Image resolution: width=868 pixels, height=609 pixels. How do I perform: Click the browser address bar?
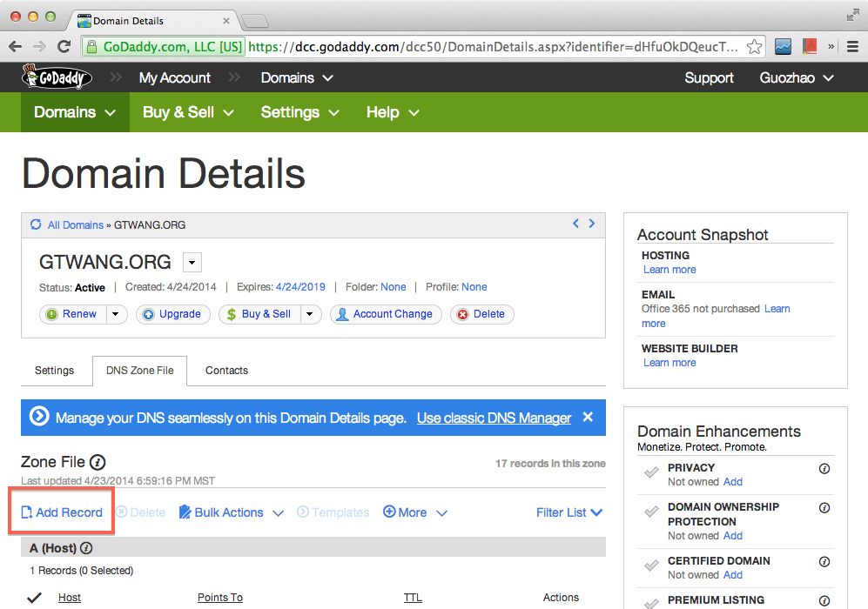[x=488, y=46]
